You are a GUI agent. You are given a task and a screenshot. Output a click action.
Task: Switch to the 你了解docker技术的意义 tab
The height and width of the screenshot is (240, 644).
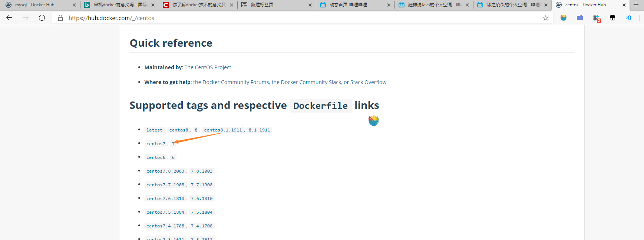199,5
